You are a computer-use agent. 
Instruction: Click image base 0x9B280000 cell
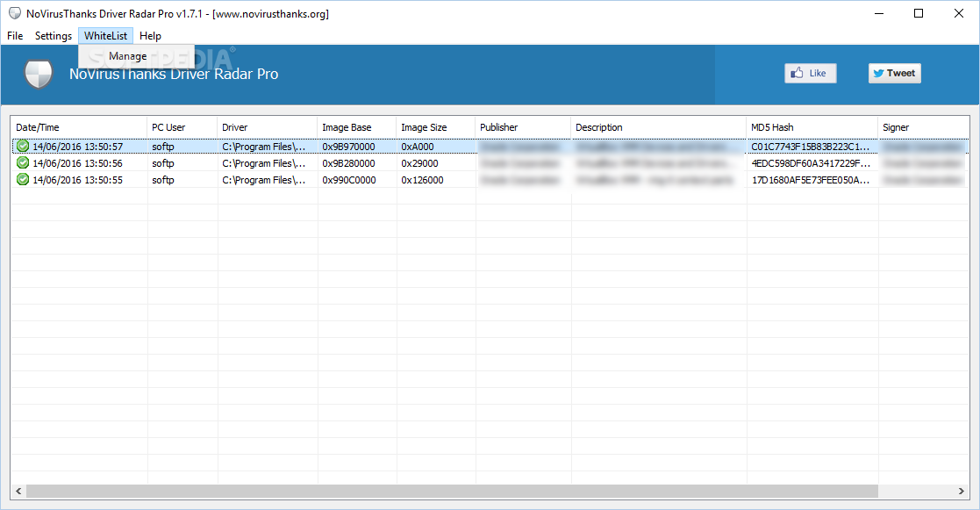click(x=349, y=163)
